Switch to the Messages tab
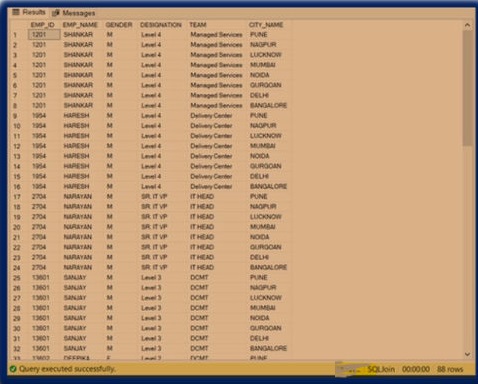 pyautogui.click(x=74, y=13)
